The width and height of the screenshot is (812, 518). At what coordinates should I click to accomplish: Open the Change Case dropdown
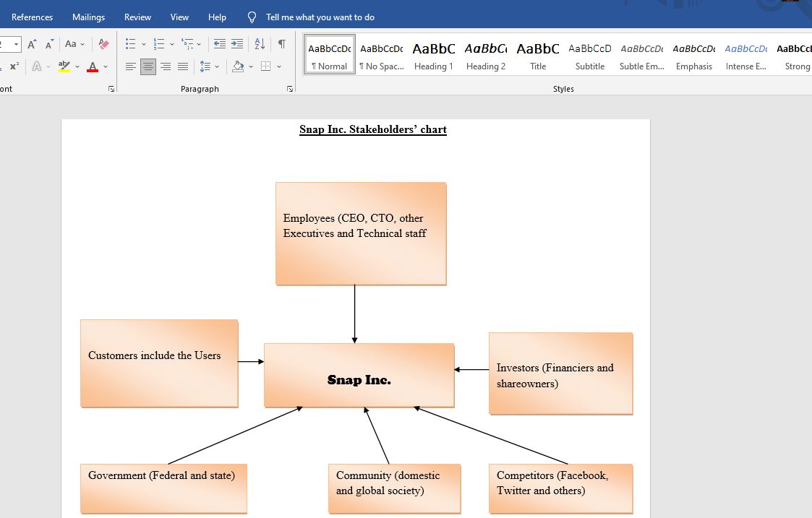pos(74,44)
